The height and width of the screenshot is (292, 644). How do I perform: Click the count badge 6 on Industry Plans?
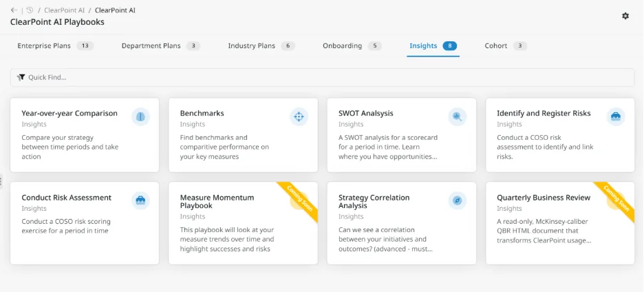288,45
